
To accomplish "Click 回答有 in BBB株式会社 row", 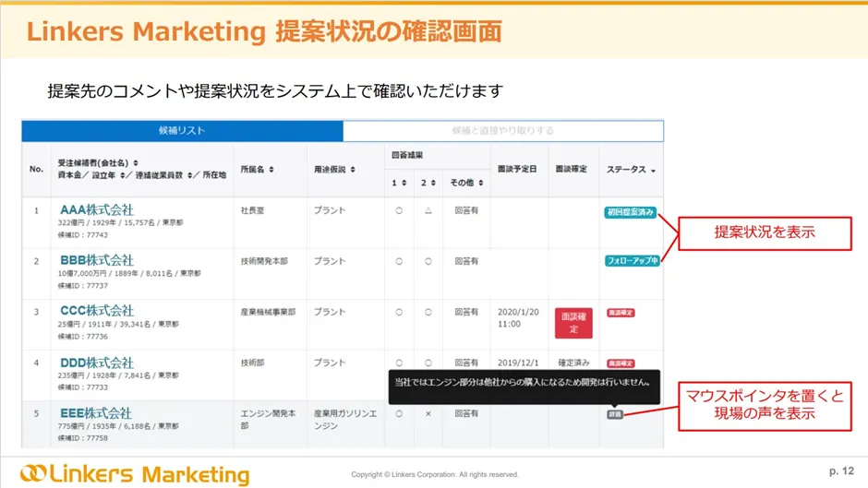I will (x=466, y=260).
